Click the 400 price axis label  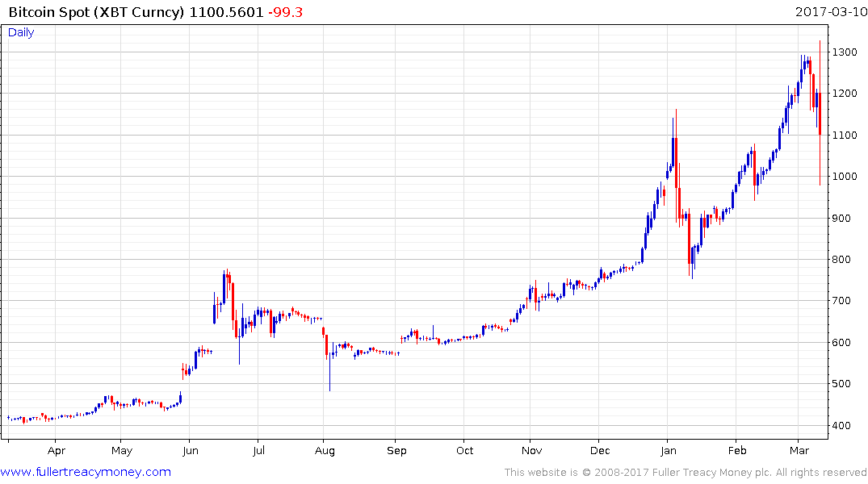point(841,425)
